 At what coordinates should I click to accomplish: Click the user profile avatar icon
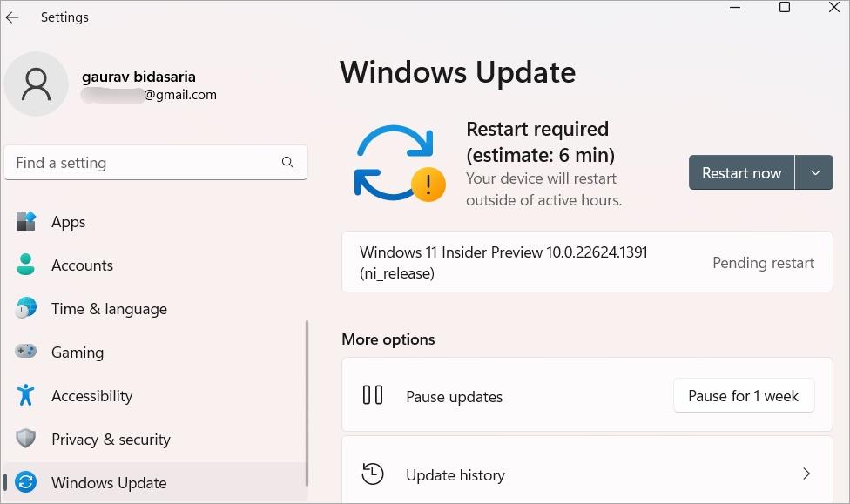point(37,84)
